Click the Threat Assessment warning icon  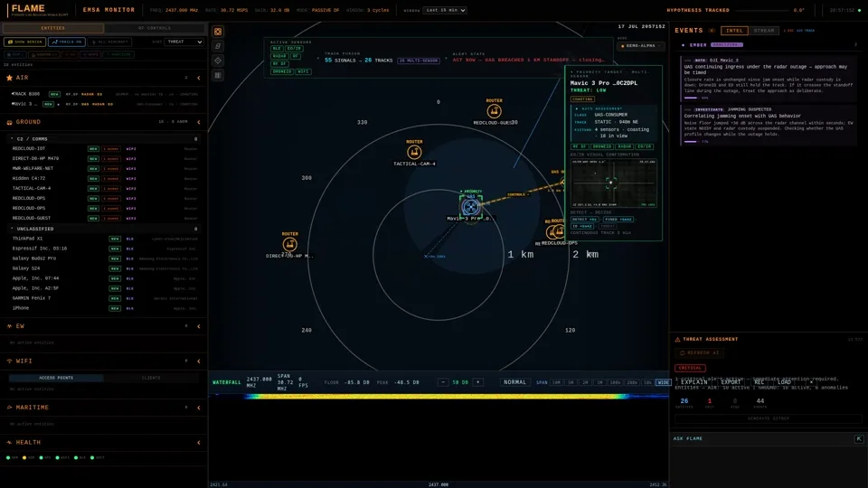(x=677, y=339)
